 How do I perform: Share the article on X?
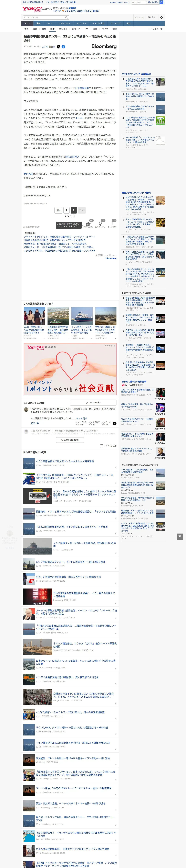[x=59, y=47]
